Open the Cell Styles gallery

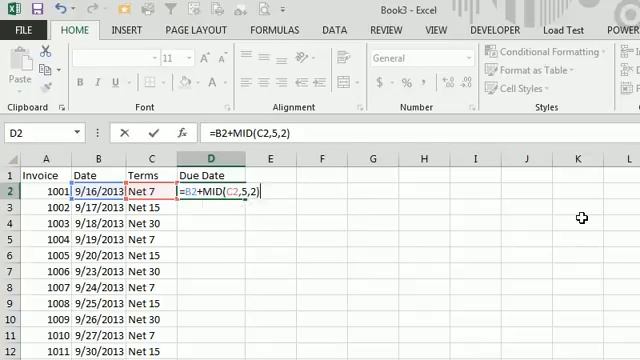point(517,89)
